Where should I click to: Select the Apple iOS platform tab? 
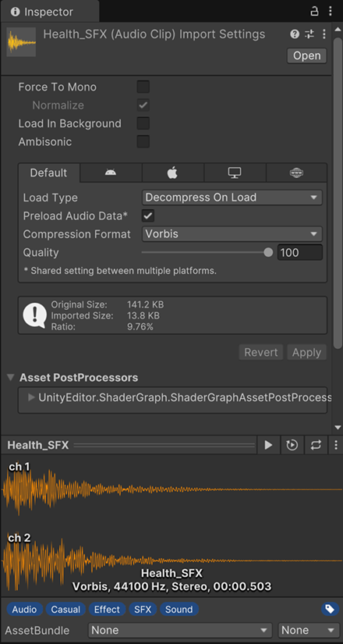(x=173, y=173)
